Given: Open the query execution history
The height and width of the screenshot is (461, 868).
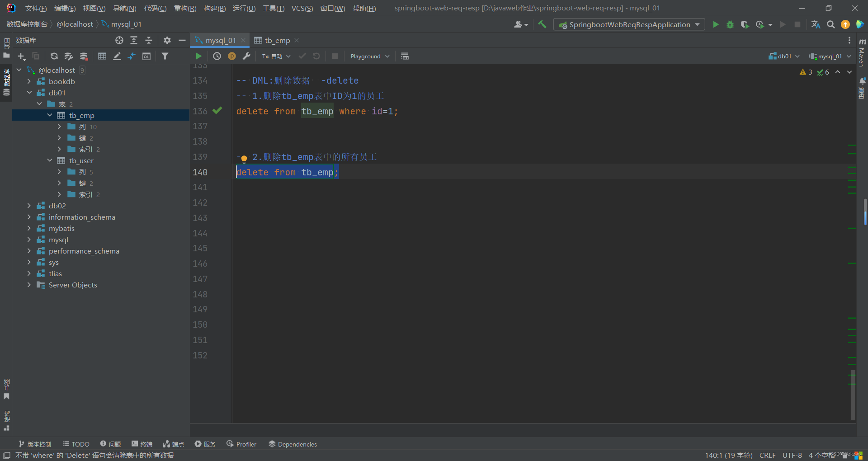Looking at the screenshot, I should coord(217,56).
